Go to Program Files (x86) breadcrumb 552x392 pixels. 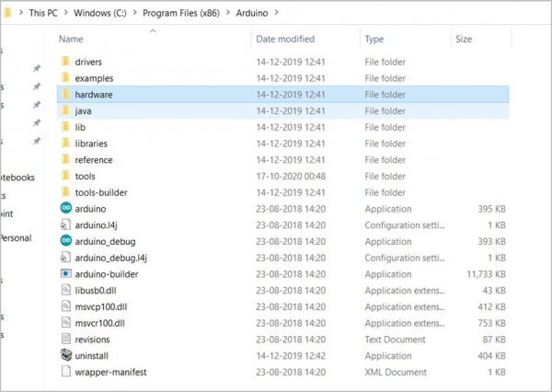[181, 13]
